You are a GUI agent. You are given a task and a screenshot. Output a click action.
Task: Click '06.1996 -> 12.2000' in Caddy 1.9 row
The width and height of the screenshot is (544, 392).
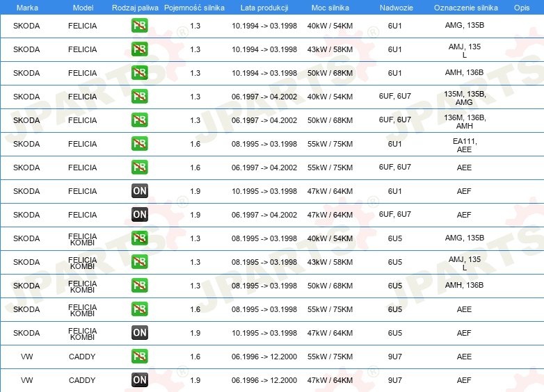point(264,380)
